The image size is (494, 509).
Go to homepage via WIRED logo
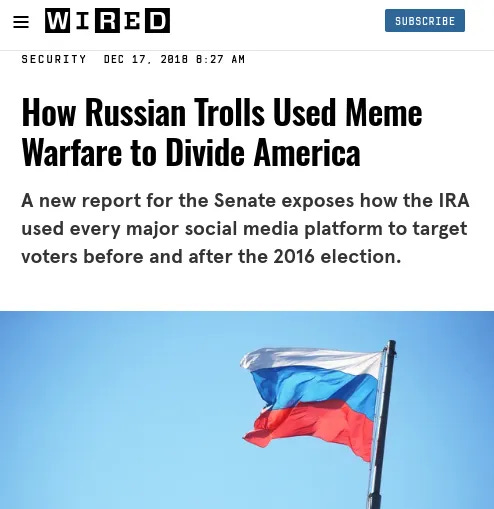coord(107,21)
